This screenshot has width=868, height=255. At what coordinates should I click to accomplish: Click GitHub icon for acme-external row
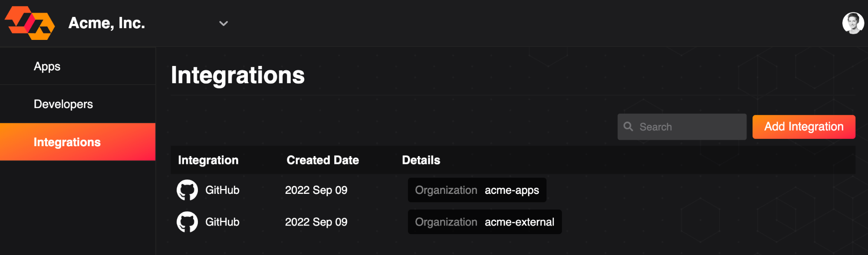pos(187,222)
